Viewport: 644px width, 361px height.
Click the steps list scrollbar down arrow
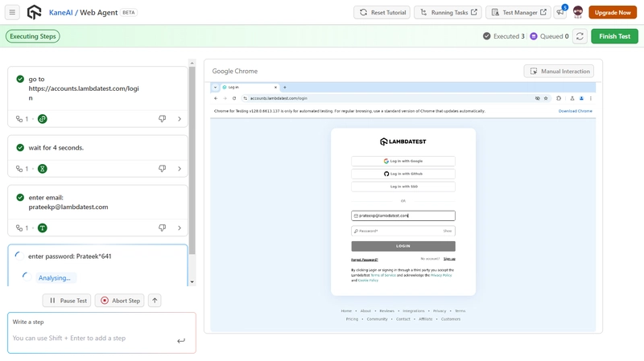click(192, 282)
